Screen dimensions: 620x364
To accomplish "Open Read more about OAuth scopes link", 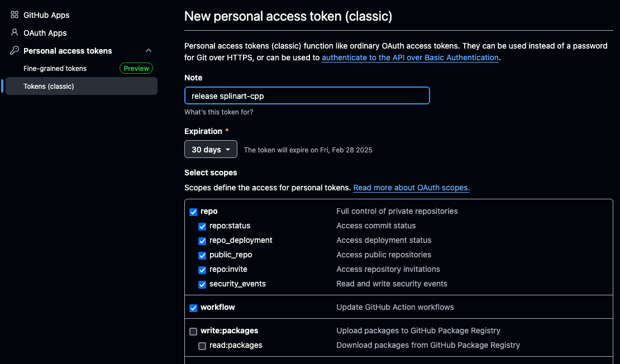I will [411, 188].
